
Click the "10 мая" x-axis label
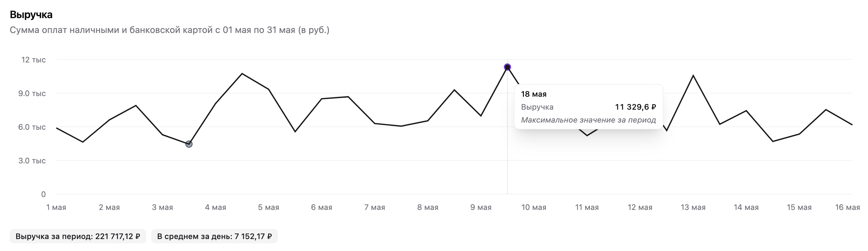click(x=534, y=207)
